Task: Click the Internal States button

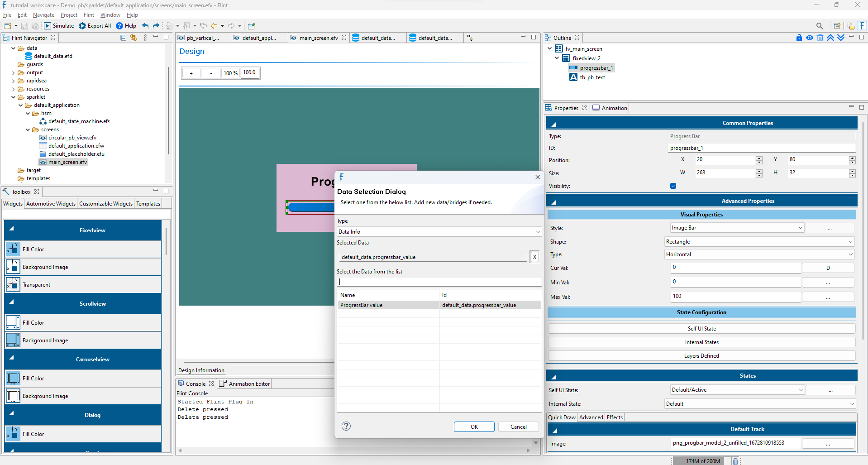Action: 701,342
